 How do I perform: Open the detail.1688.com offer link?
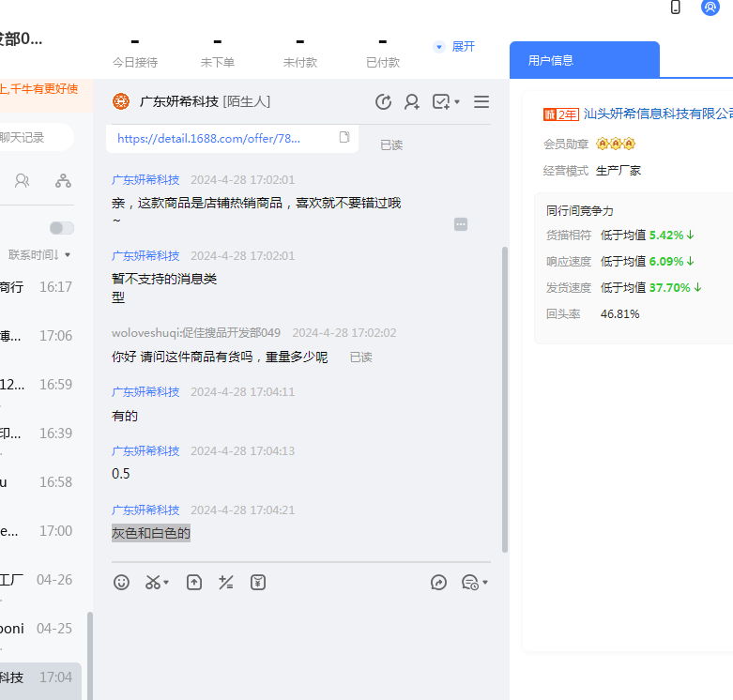pos(208,138)
